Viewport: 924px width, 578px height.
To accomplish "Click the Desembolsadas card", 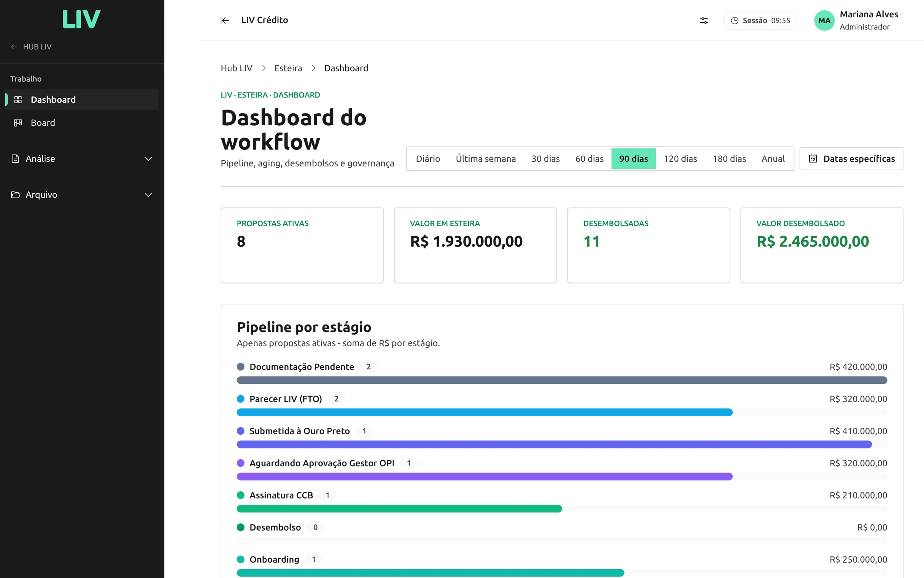I will coord(648,245).
